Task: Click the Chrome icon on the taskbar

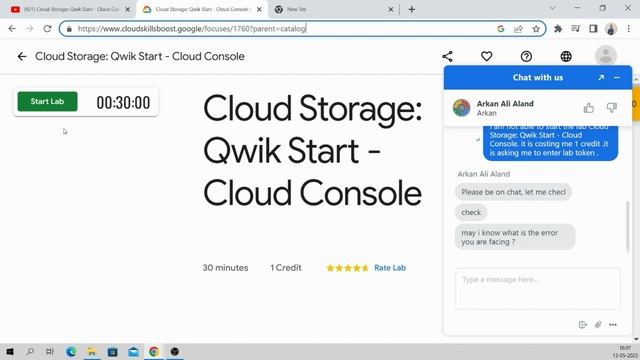Action: coord(154,351)
